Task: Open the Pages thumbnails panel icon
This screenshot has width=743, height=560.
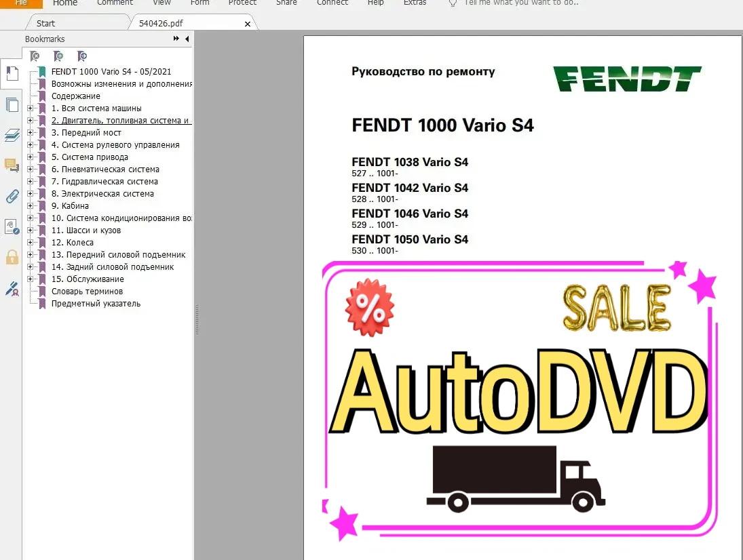Action: (x=12, y=104)
